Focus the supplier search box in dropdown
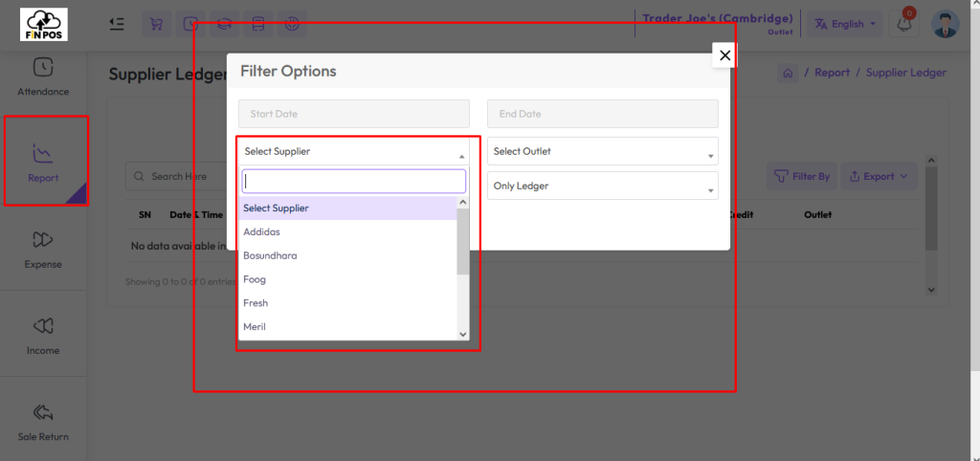The image size is (980, 461). point(354,181)
